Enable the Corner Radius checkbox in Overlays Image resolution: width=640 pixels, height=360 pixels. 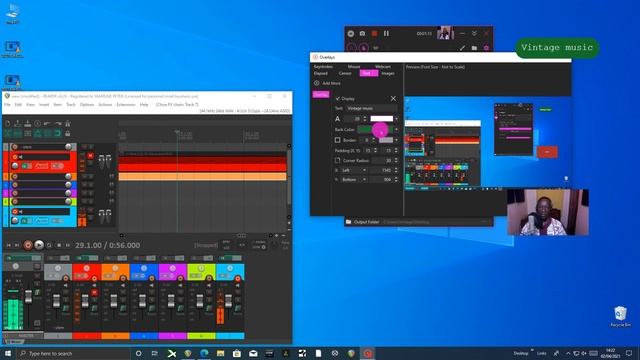coord(338,160)
